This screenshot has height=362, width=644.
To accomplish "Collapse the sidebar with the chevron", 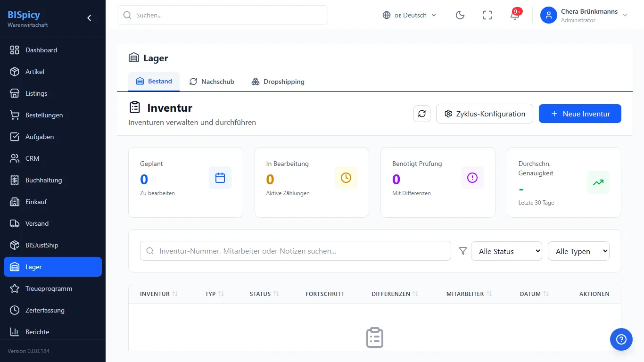I will (x=89, y=18).
